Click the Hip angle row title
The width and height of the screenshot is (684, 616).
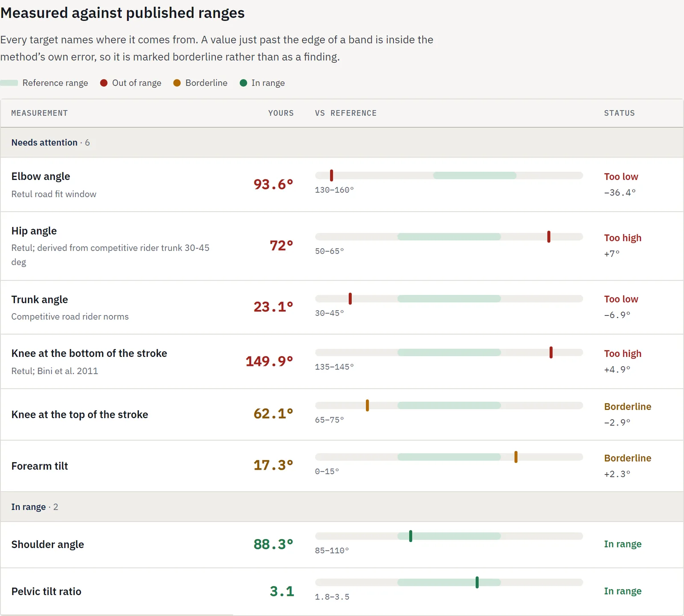coord(34,231)
